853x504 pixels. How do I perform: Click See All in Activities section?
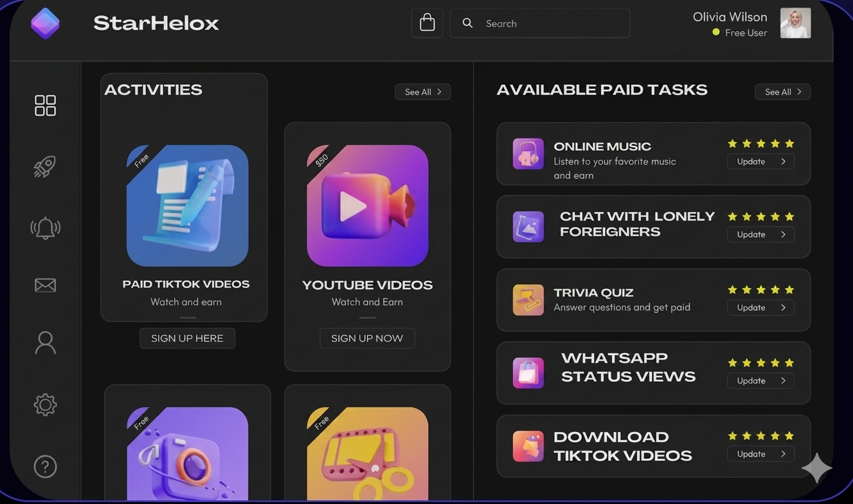coord(423,92)
